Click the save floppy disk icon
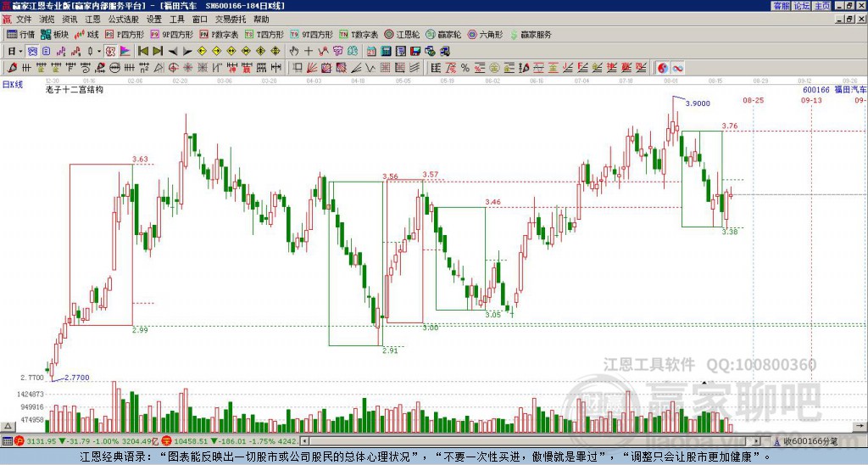 tap(415, 52)
